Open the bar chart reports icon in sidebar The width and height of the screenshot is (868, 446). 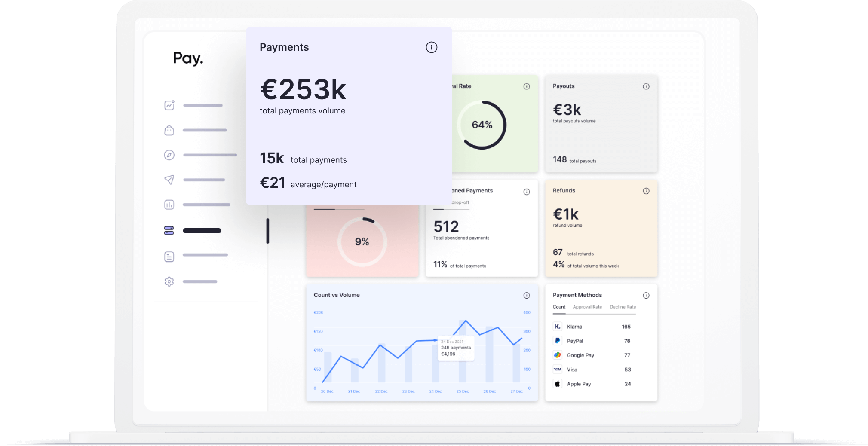tap(169, 205)
